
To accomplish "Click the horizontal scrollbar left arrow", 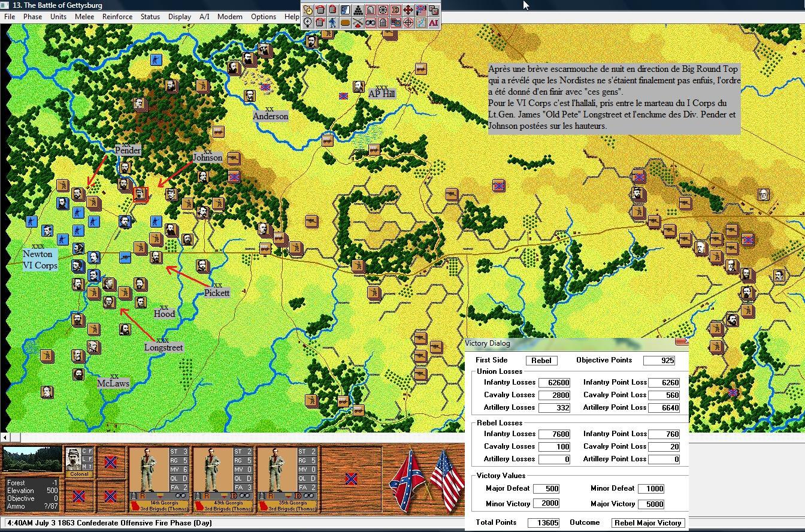I will tap(5, 438).
